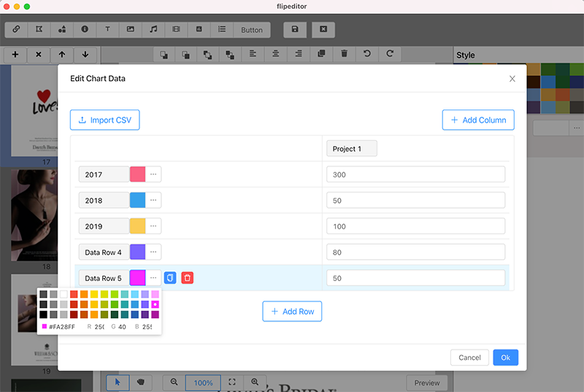Image resolution: width=584 pixels, height=392 pixels.
Task: Click the Cancel button
Action: pos(469,358)
